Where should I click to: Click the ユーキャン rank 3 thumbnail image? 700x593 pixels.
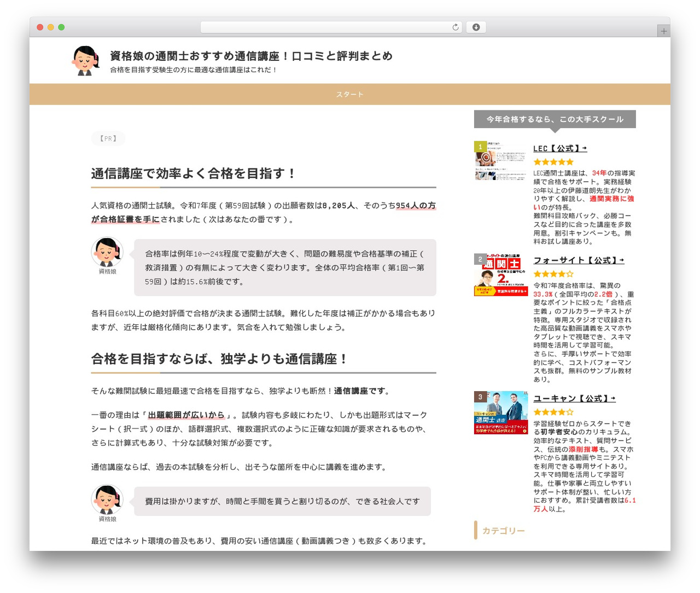coord(501,413)
